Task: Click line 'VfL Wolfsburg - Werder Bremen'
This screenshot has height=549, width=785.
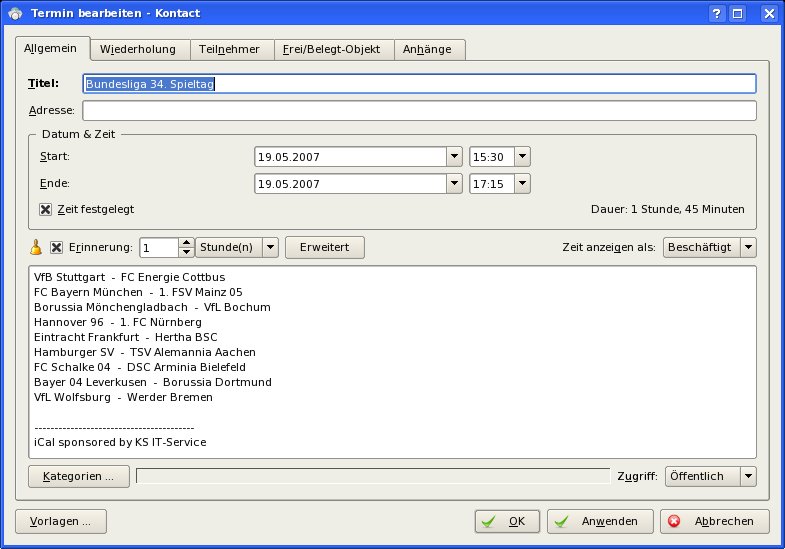Action: 123,397
